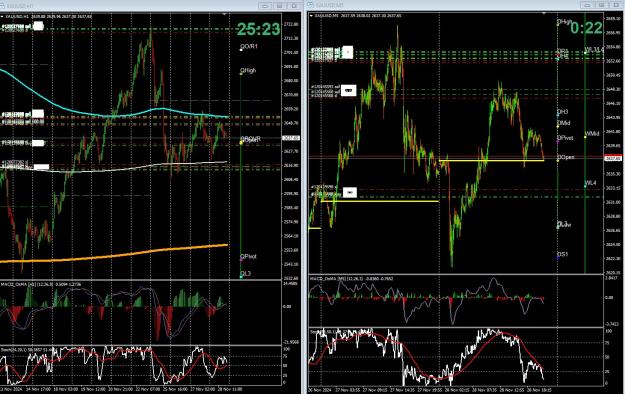Select the WMid weekly level label
The image size is (625, 394).
coord(592,134)
